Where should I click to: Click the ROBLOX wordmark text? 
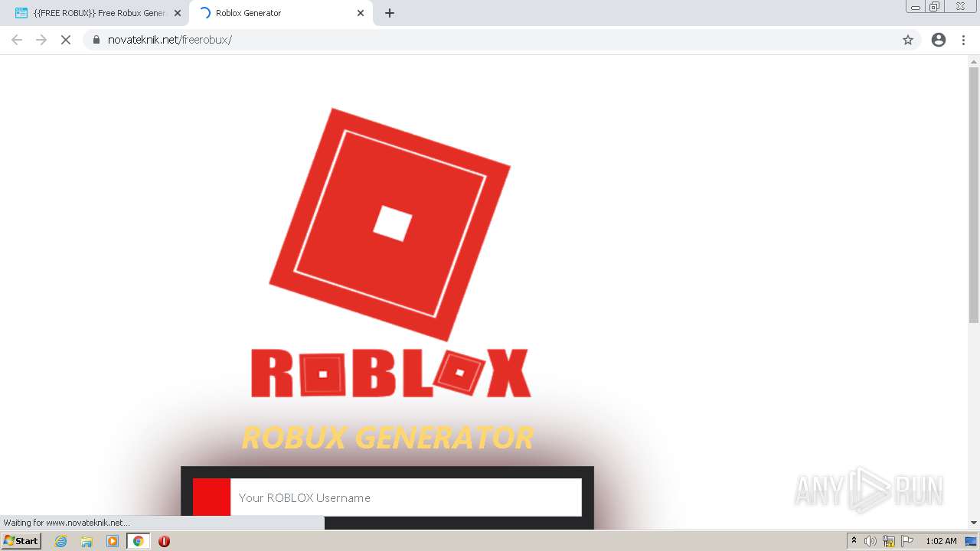[x=390, y=373]
